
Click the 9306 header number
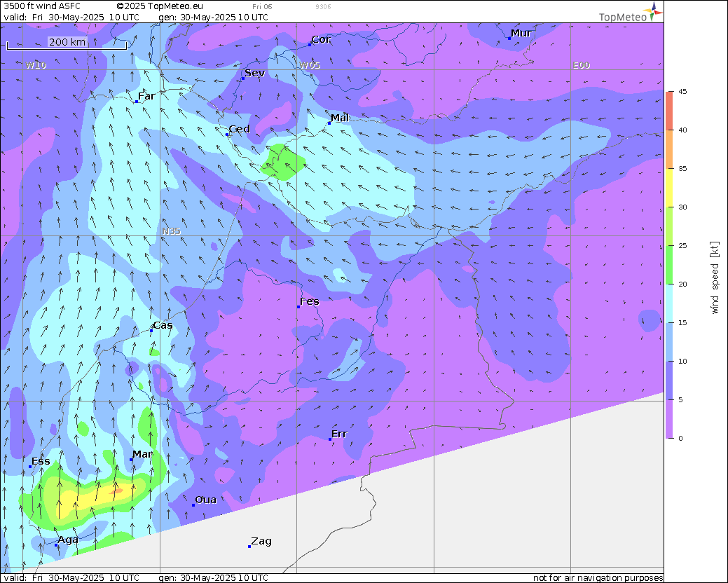coord(323,6)
